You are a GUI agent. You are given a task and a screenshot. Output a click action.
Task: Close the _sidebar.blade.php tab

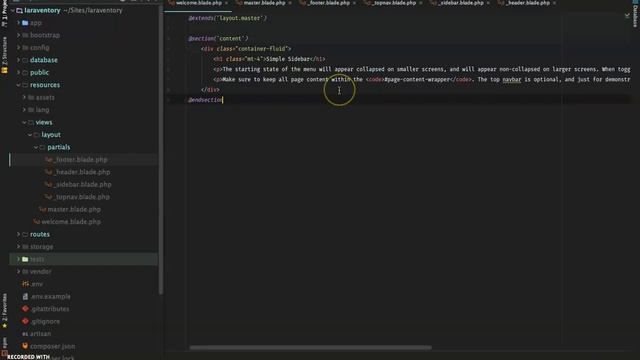tap(488, 3)
